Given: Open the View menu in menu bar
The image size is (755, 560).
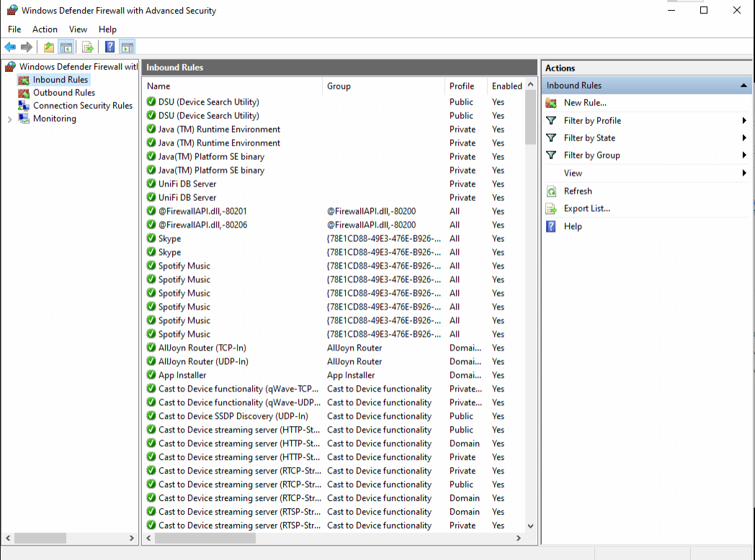Looking at the screenshot, I should tap(78, 30).
